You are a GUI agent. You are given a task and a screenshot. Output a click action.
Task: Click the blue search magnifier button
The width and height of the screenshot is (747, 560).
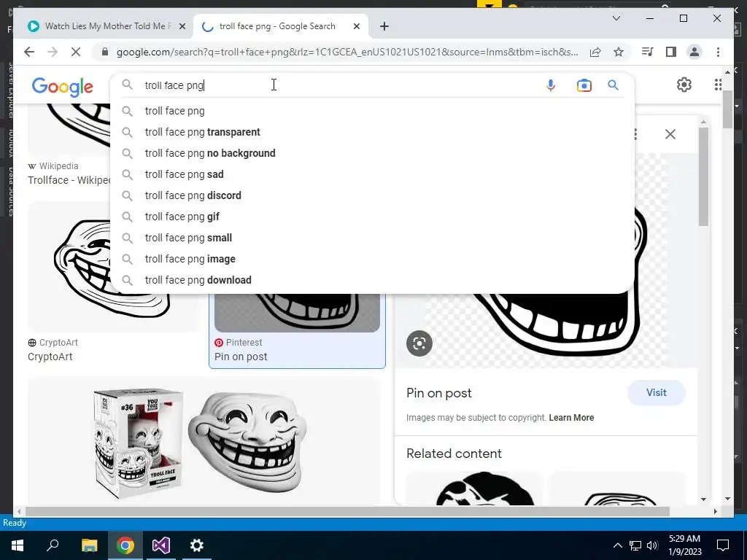pos(613,85)
